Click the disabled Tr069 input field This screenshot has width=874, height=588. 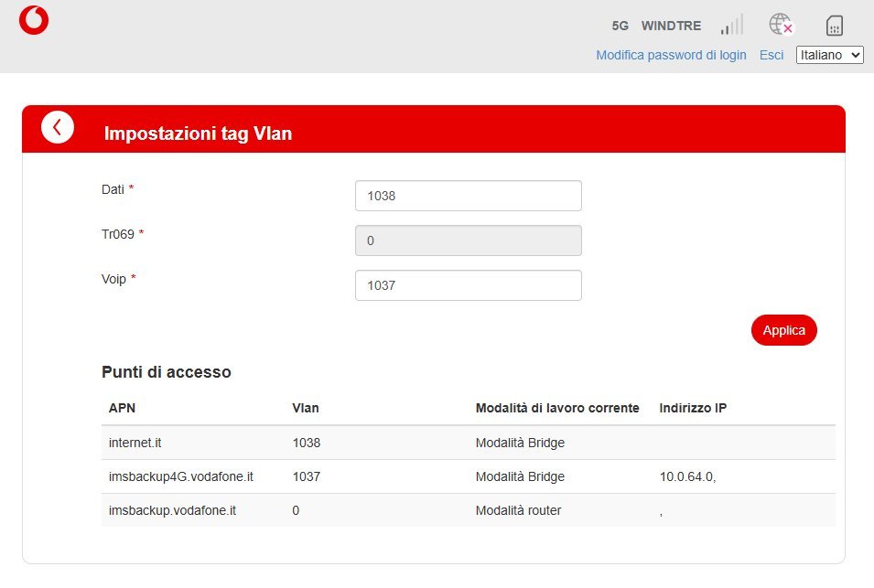tap(468, 241)
